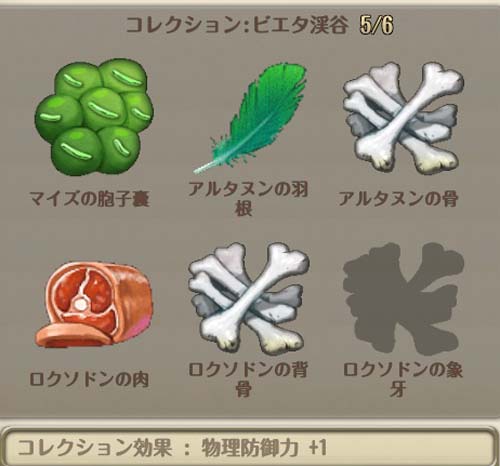
Task: Click the ビエタ渓谷 area name in the title
Action: (x=301, y=25)
